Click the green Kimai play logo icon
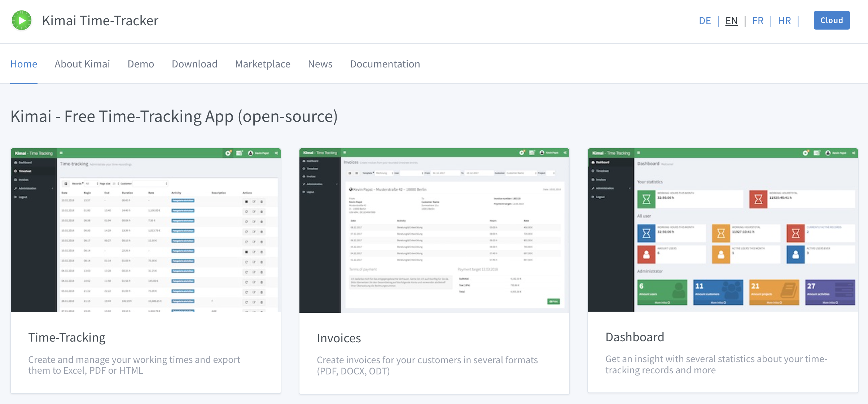 [22, 21]
